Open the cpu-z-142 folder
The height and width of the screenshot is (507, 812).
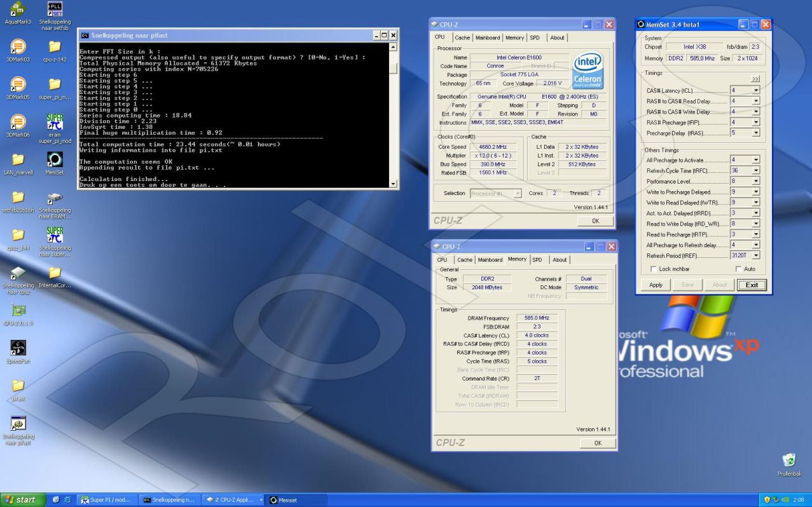(55, 50)
